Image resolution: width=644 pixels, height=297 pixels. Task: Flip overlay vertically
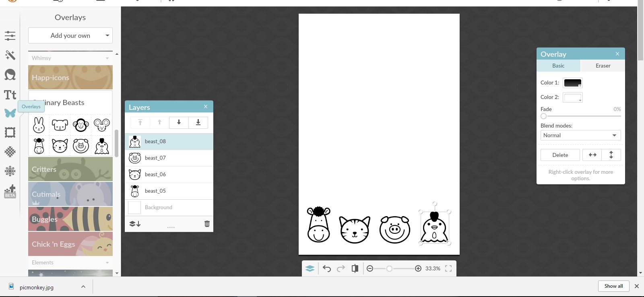[x=611, y=155]
